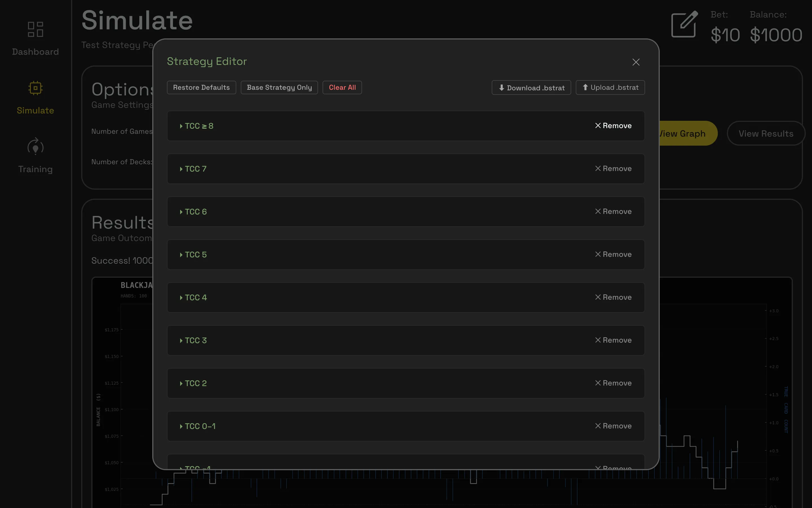Expand the TCC ≥ 8 section
Image resolution: width=812 pixels, height=508 pixels.
[x=197, y=126]
